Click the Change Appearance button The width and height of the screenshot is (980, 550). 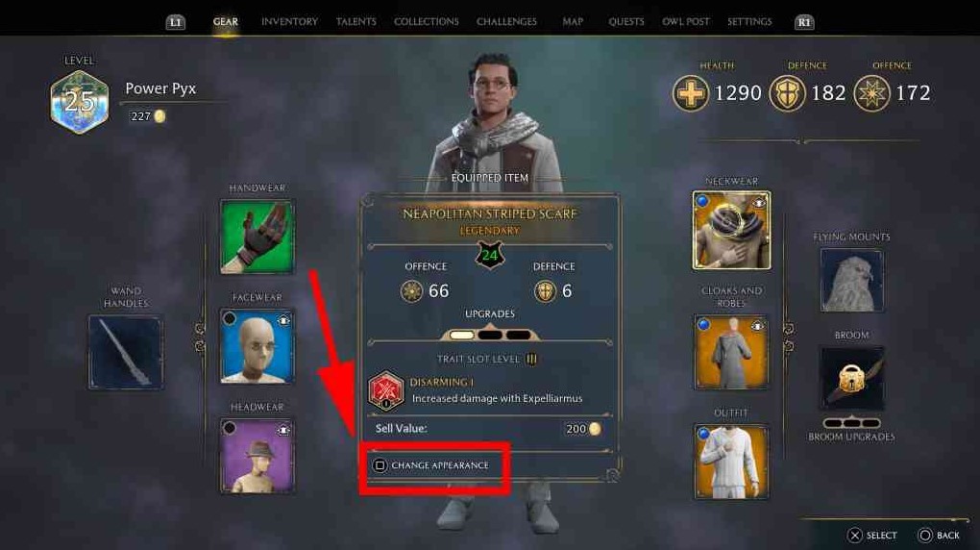(x=431, y=464)
